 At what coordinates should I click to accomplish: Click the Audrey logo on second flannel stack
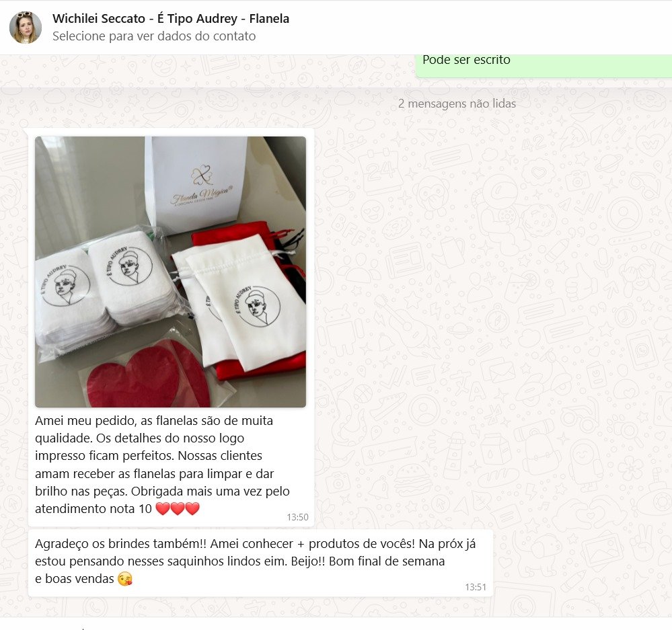click(x=129, y=266)
